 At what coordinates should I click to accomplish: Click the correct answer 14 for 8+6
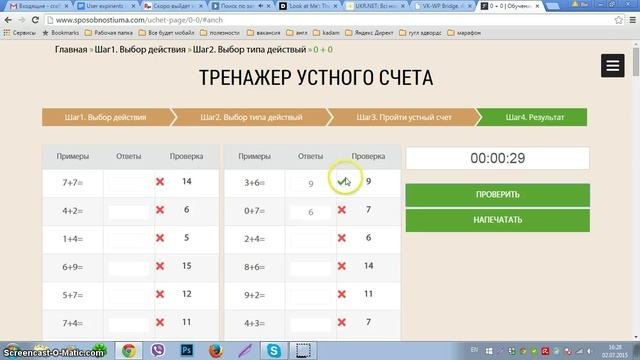pos(369,266)
